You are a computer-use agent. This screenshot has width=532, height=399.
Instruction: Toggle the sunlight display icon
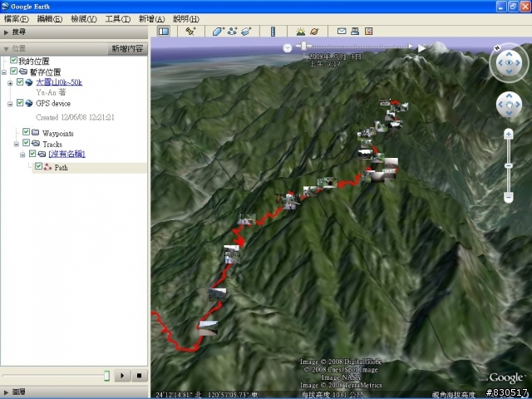pos(301,32)
